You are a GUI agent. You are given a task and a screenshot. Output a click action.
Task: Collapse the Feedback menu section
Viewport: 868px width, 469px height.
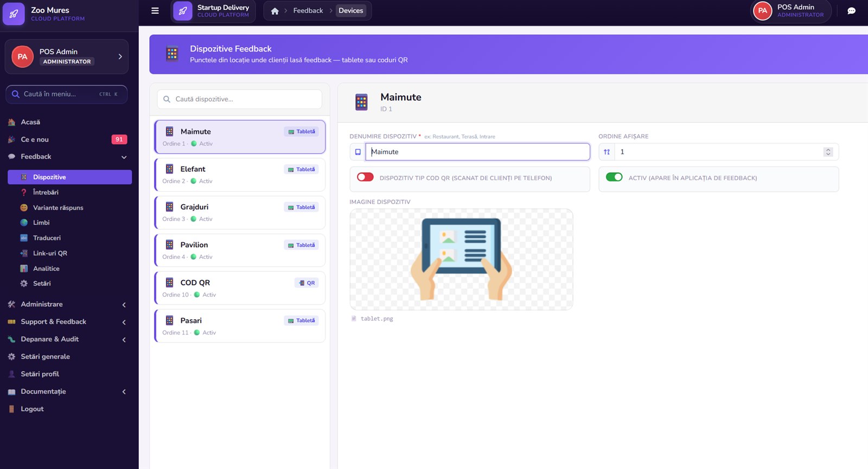pyautogui.click(x=124, y=157)
